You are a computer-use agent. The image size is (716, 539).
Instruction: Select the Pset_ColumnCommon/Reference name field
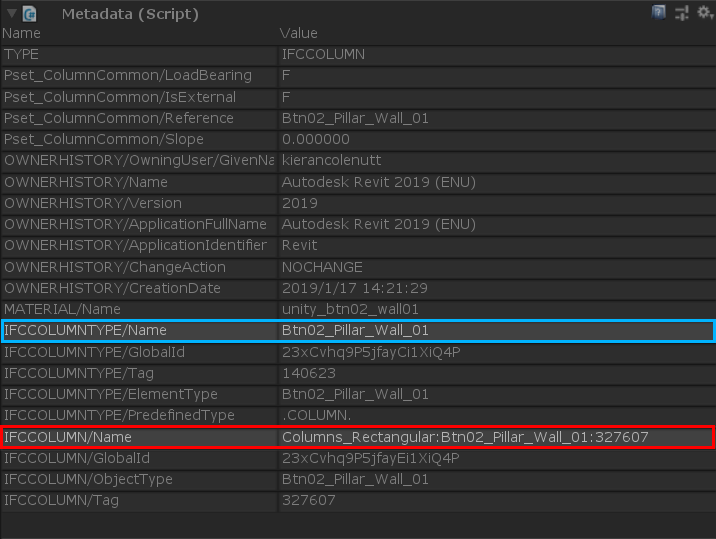click(139, 118)
